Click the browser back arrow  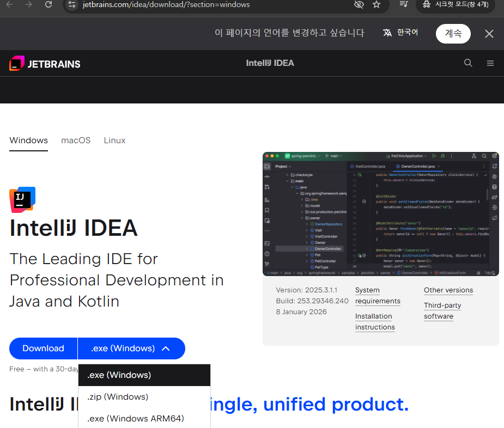point(10,4)
